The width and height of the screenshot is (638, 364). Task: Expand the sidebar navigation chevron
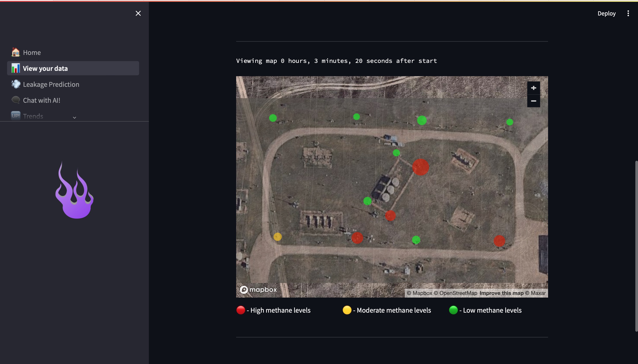[74, 118]
